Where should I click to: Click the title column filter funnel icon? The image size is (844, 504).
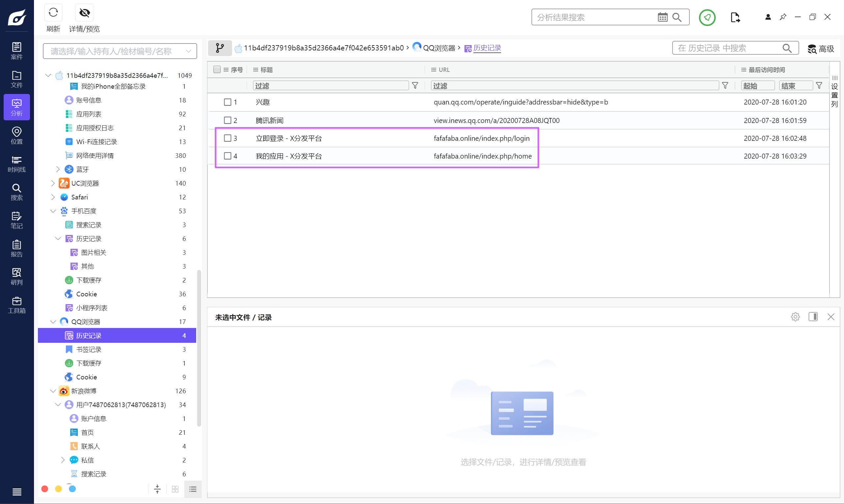pos(415,86)
